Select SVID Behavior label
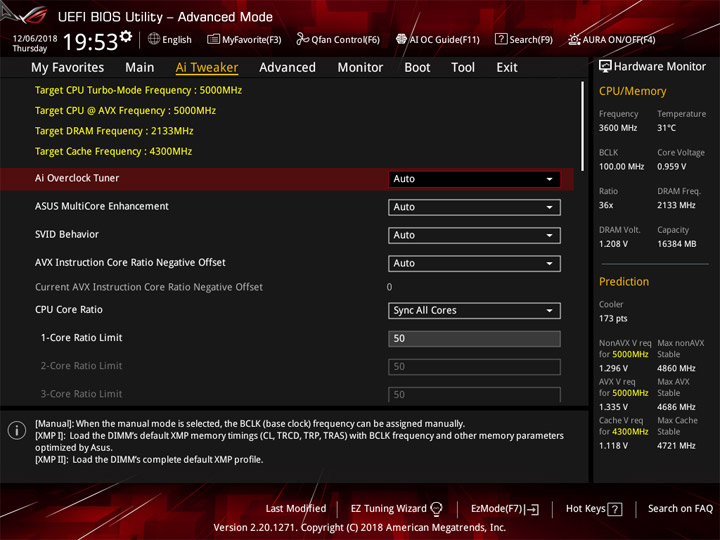Screen dimensions: 720x540 [x=67, y=234]
